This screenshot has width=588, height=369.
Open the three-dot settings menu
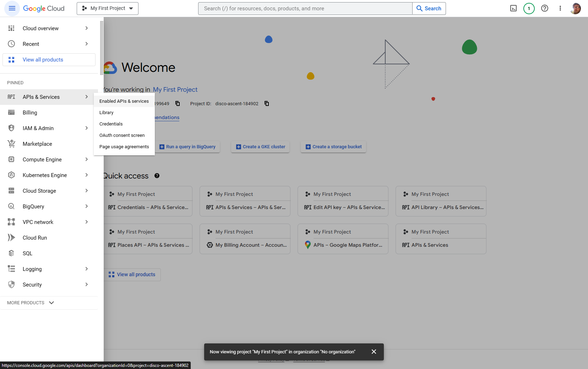tap(560, 8)
